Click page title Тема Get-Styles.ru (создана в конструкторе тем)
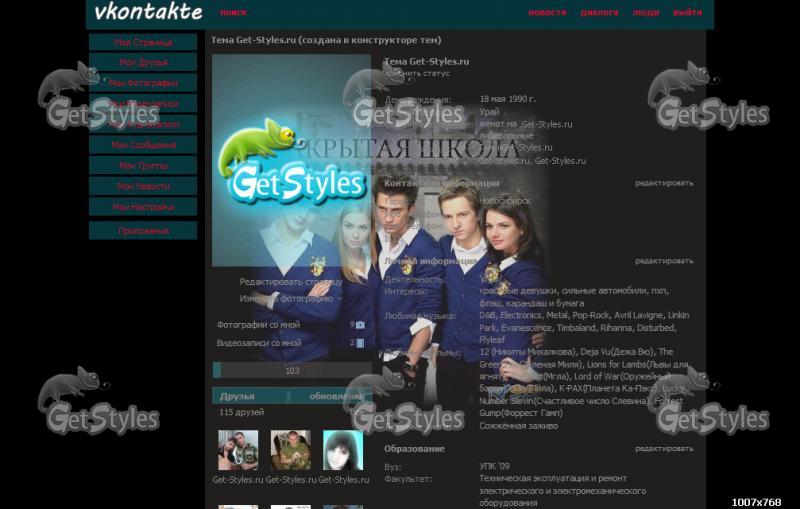The height and width of the screenshot is (509, 800). [326, 40]
